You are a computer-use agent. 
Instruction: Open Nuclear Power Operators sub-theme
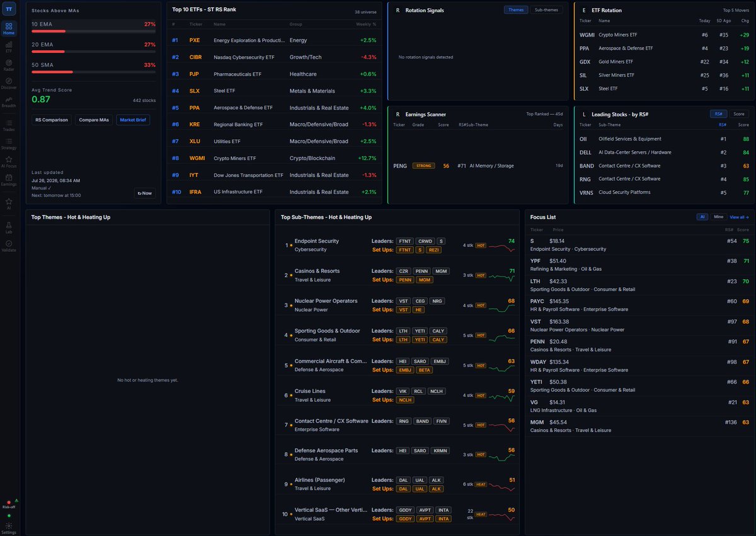click(x=326, y=300)
